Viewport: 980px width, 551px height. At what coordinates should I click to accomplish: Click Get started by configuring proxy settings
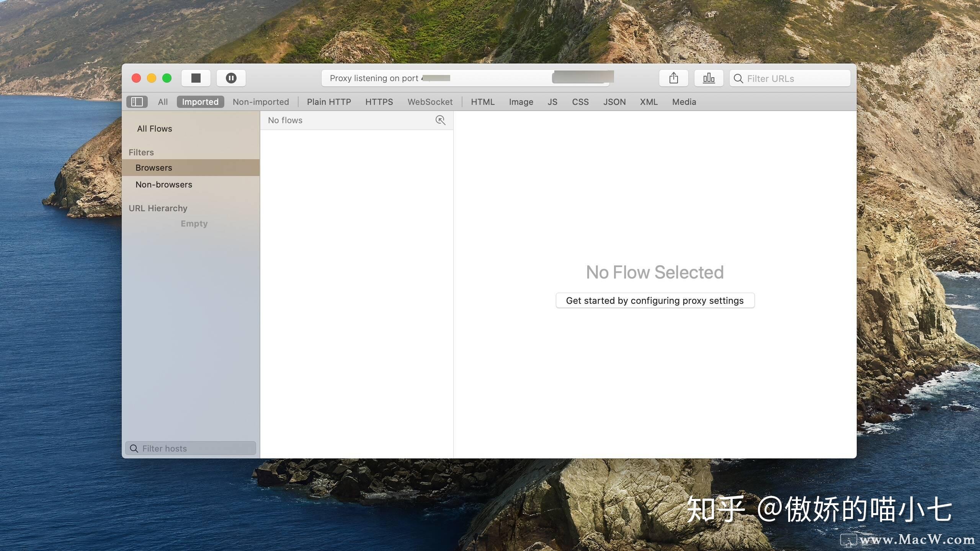[654, 300]
